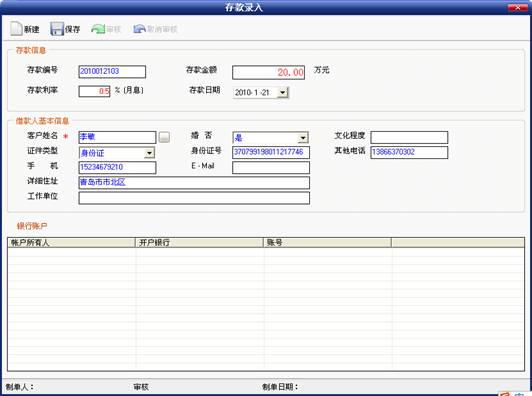
Task: Click the 存款利率 field showing 0.5
Action: click(94, 91)
